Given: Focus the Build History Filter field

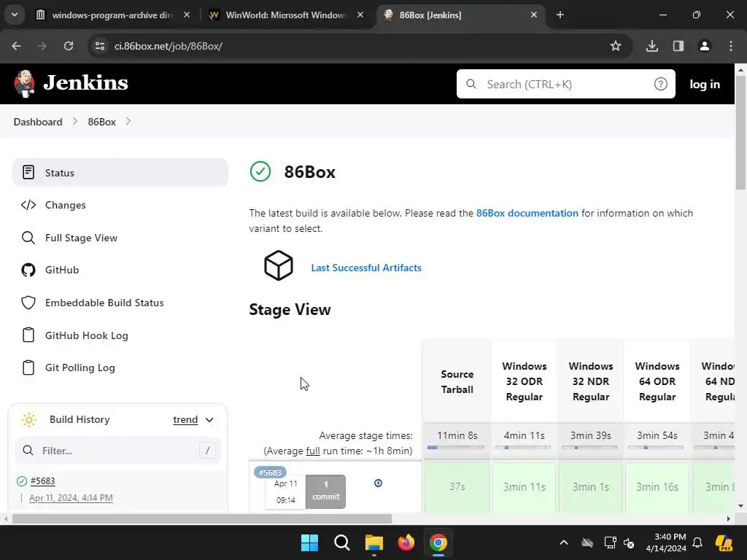Looking at the screenshot, I should point(118,451).
